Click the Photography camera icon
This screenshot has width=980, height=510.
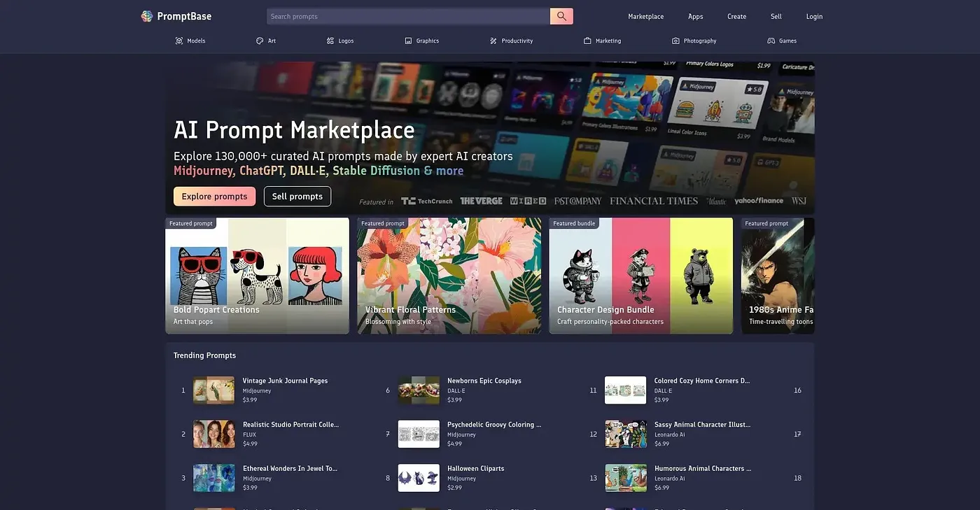[x=675, y=41]
